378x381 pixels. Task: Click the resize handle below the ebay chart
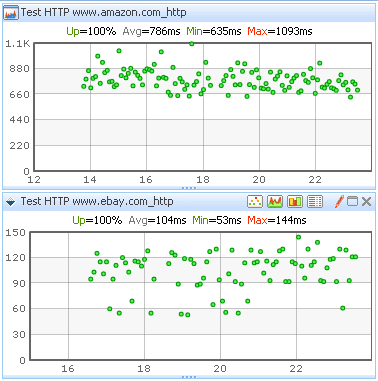tap(189, 377)
